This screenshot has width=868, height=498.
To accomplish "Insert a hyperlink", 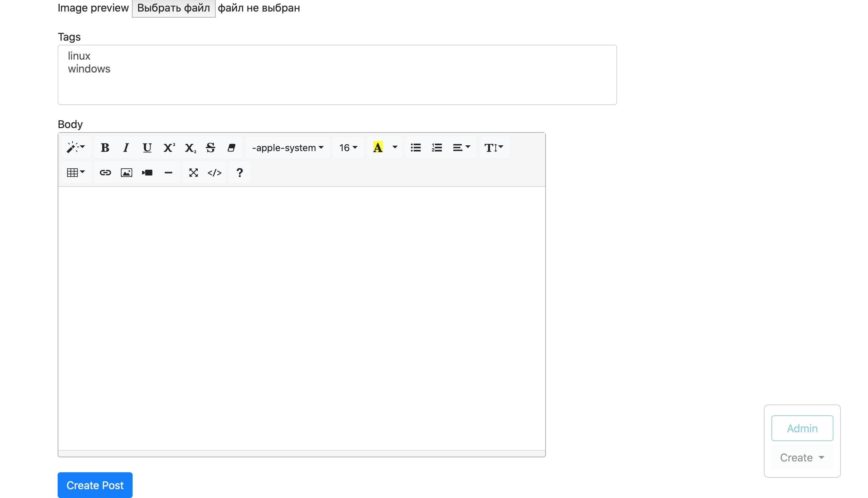I will tap(105, 172).
